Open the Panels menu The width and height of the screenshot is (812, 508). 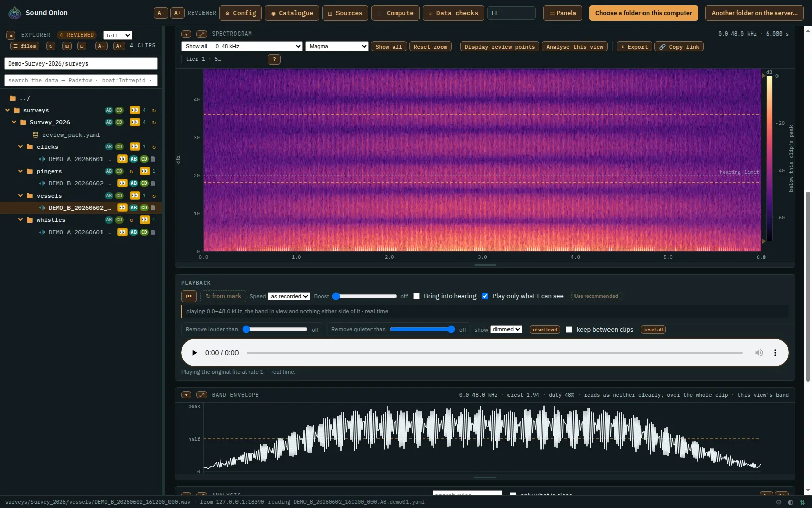(562, 13)
